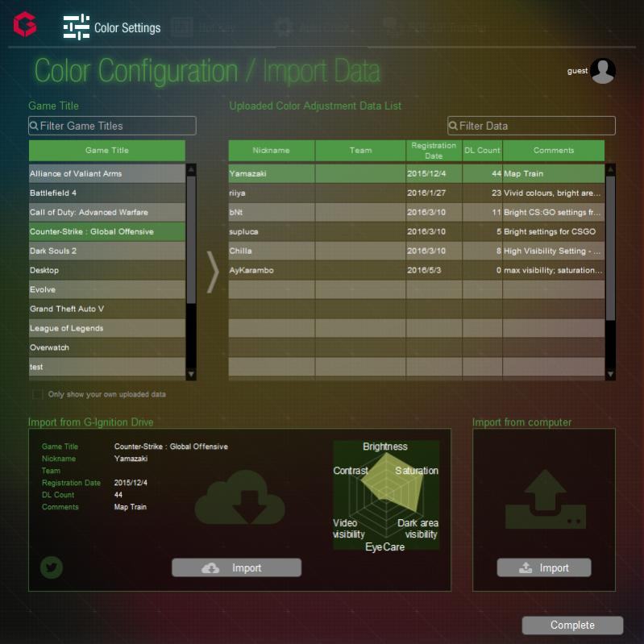The width and height of the screenshot is (644, 644).
Task: Sort by the Registration Date column header
Action: point(434,151)
